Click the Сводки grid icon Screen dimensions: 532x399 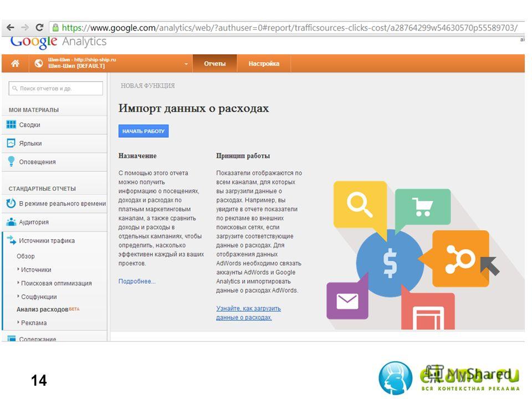pyautogui.click(x=11, y=125)
